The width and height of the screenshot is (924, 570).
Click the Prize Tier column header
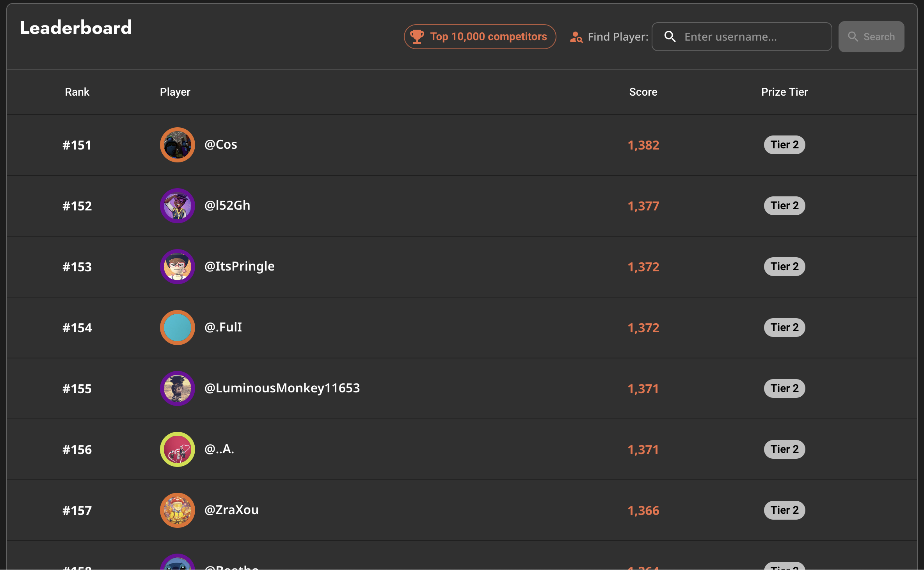784,92
